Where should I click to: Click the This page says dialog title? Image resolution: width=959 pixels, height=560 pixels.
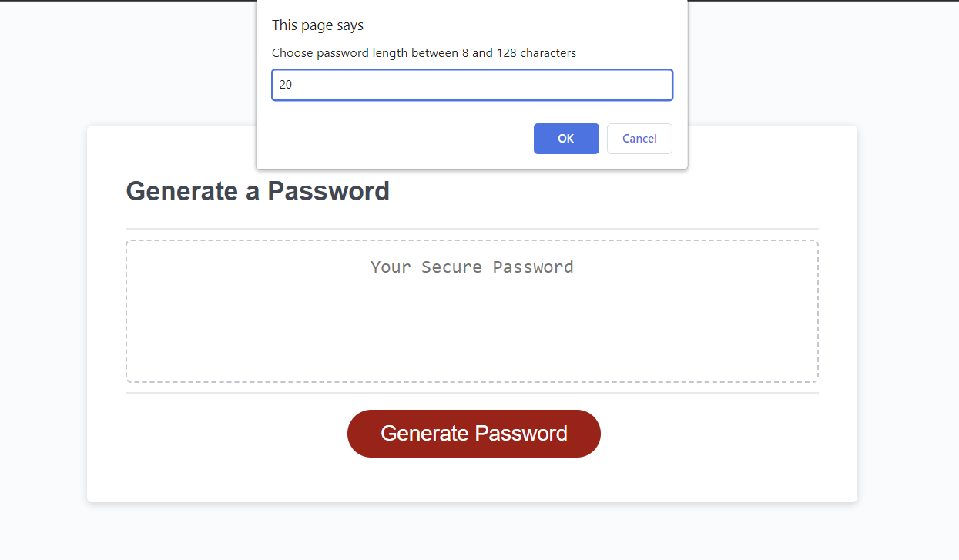tap(317, 25)
